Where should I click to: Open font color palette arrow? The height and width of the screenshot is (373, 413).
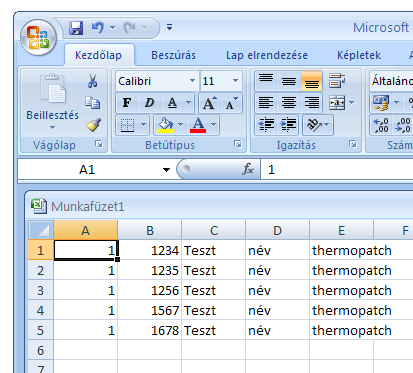pos(214,125)
